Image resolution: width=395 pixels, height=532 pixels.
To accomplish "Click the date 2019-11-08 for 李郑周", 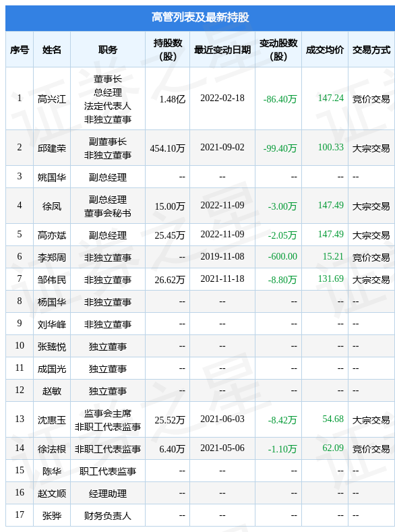I will pos(222,256).
